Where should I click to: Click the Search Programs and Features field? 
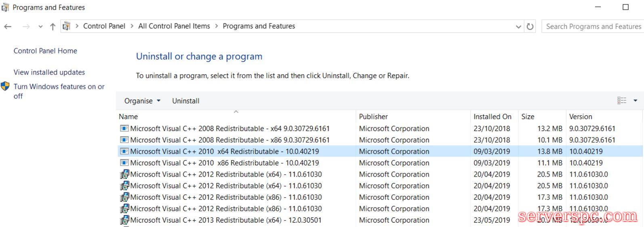[592, 27]
